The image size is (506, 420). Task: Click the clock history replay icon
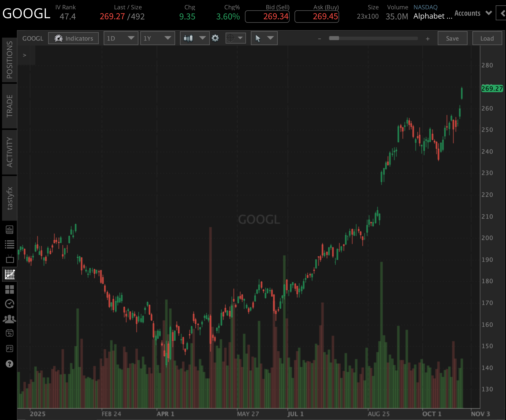tap(10, 304)
